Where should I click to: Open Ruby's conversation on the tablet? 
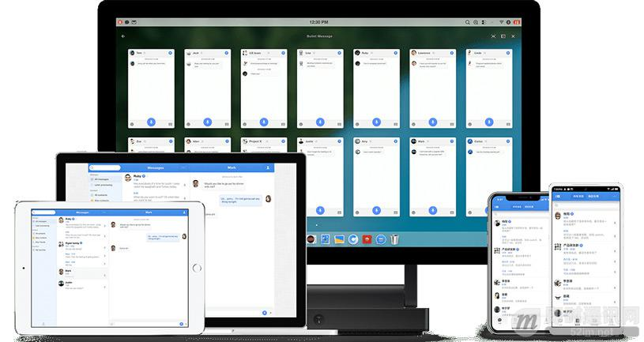pos(82,222)
